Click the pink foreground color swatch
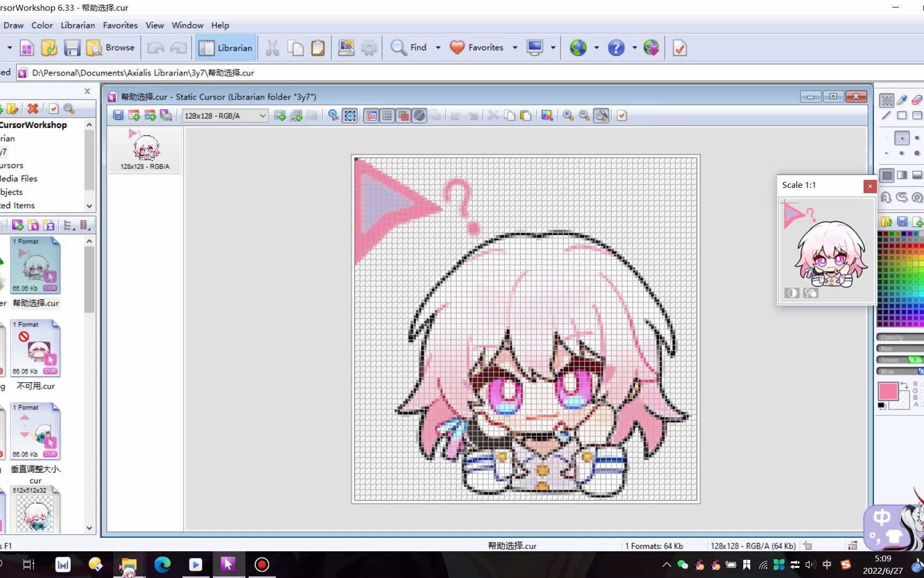The height and width of the screenshot is (578, 924). tap(888, 391)
